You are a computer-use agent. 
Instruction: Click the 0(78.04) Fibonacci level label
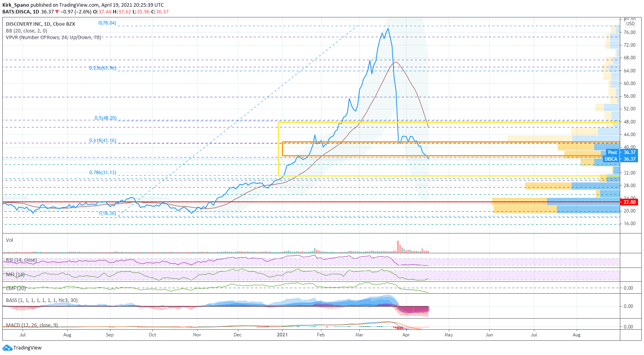107,23
